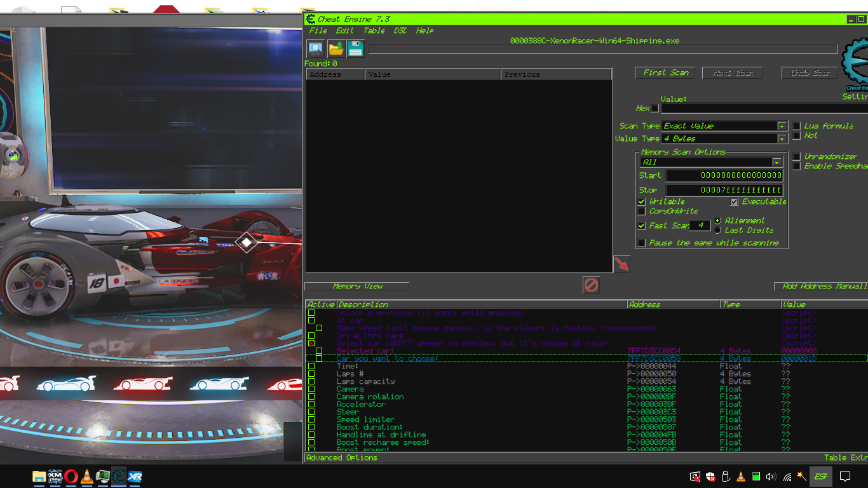
Task: Open the Table menu
Action: [x=374, y=30]
